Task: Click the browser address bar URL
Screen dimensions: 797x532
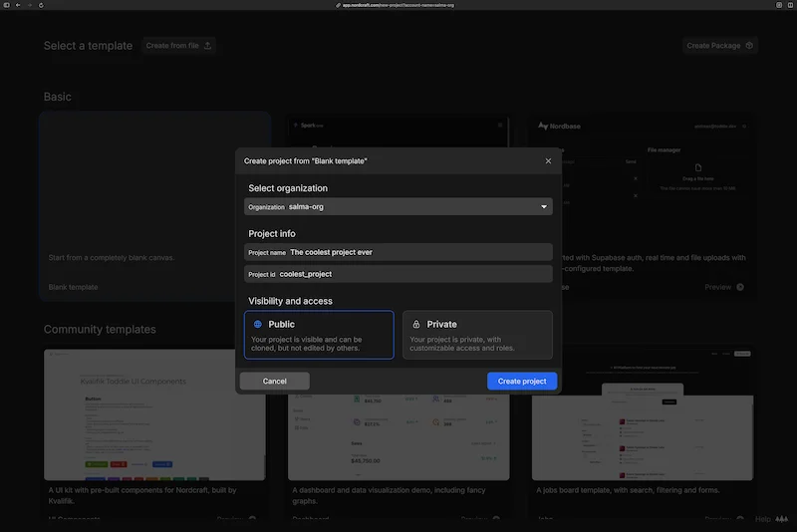Action: point(398,5)
